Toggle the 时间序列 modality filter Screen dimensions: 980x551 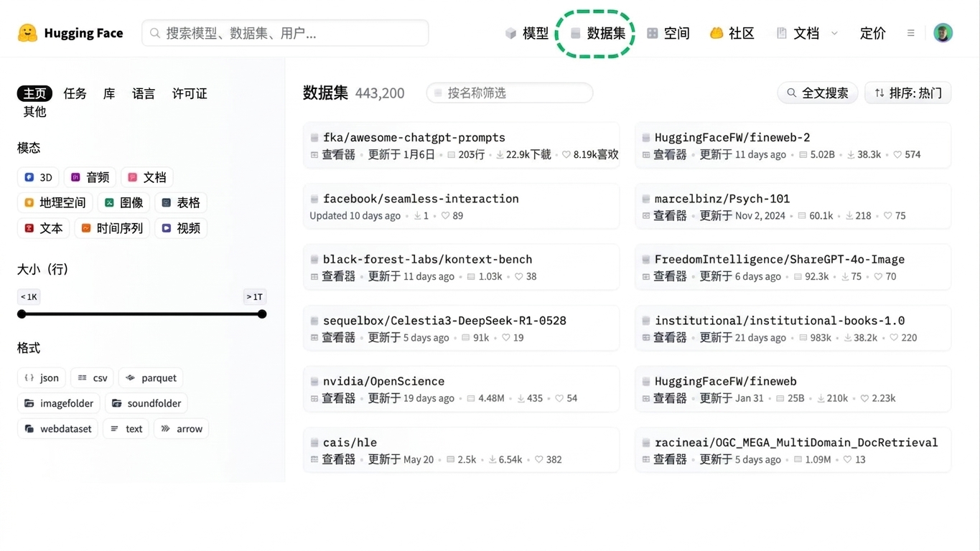tap(112, 228)
